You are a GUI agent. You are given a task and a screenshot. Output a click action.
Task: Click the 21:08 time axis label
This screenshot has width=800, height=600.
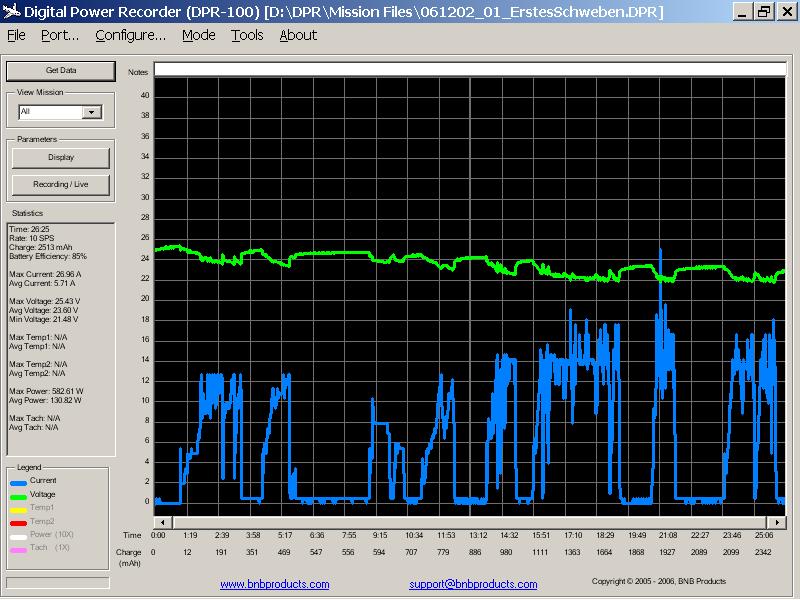click(668, 535)
